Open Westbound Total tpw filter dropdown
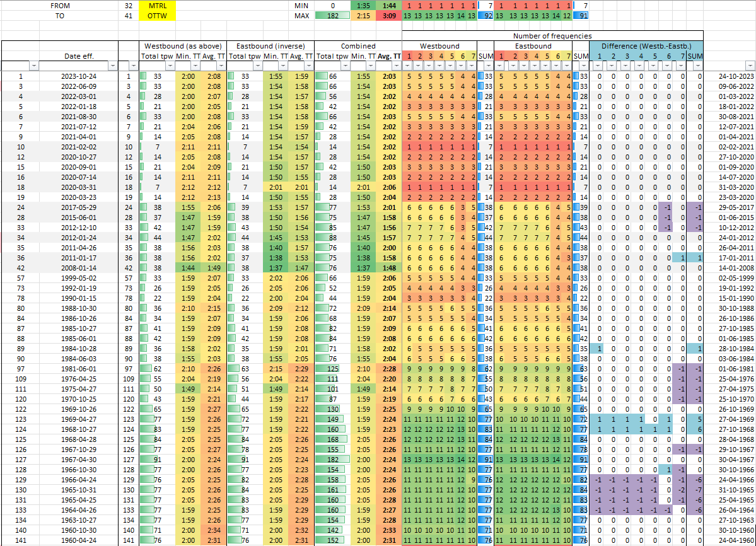The image size is (756, 546). click(x=170, y=66)
